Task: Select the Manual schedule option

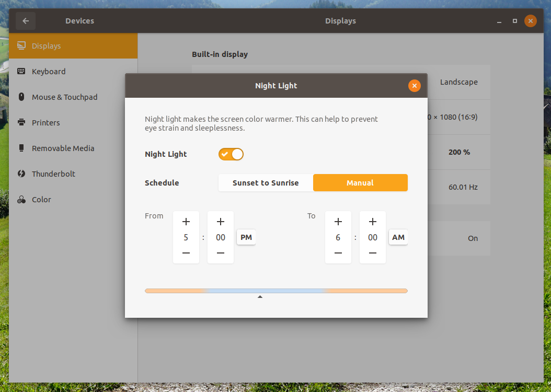Action: tap(360, 183)
